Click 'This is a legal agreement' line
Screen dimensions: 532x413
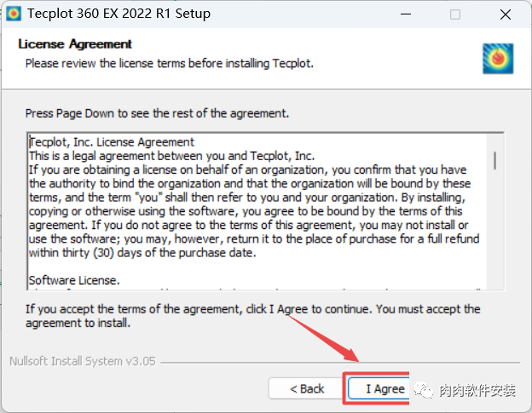pos(171,156)
